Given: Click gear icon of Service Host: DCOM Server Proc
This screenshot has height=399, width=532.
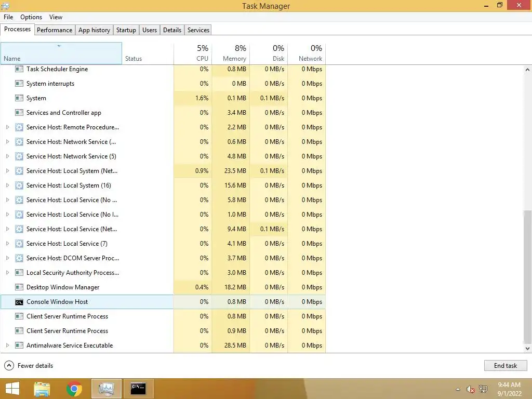Looking at the screenshot, I should (x=19, y=258).
